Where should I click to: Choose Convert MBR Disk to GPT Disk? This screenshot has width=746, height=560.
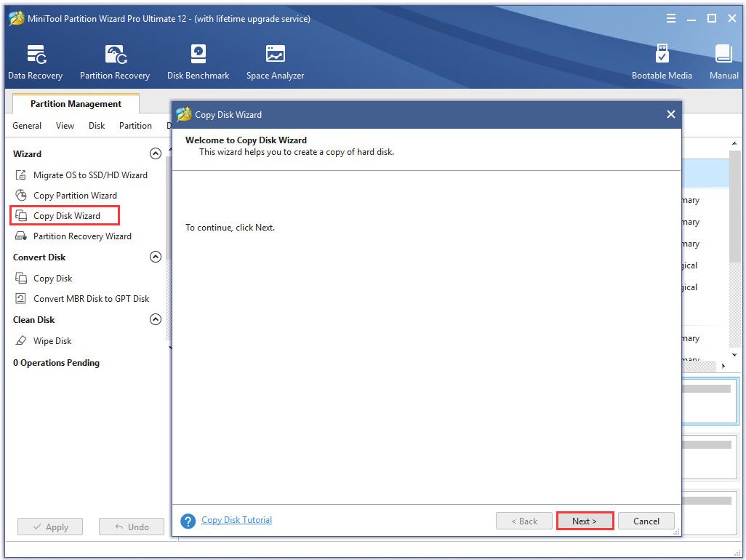coord(92,298)
